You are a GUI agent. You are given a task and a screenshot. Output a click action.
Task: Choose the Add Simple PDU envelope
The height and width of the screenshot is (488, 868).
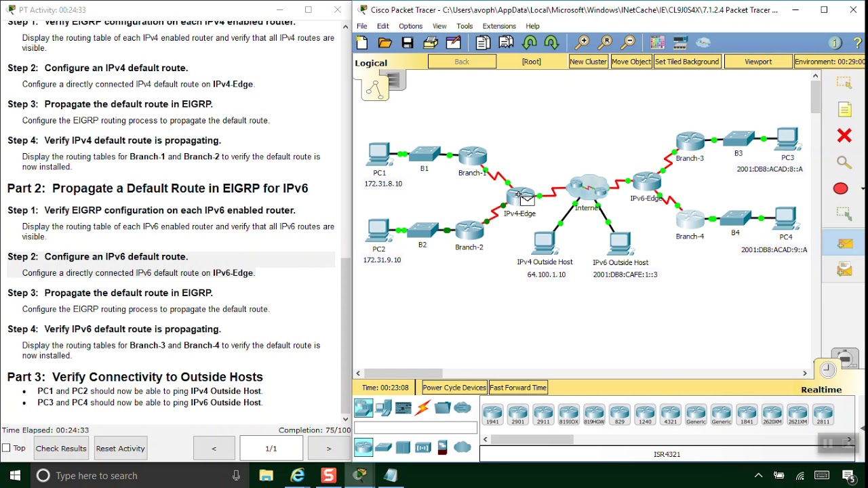(844, 243)
